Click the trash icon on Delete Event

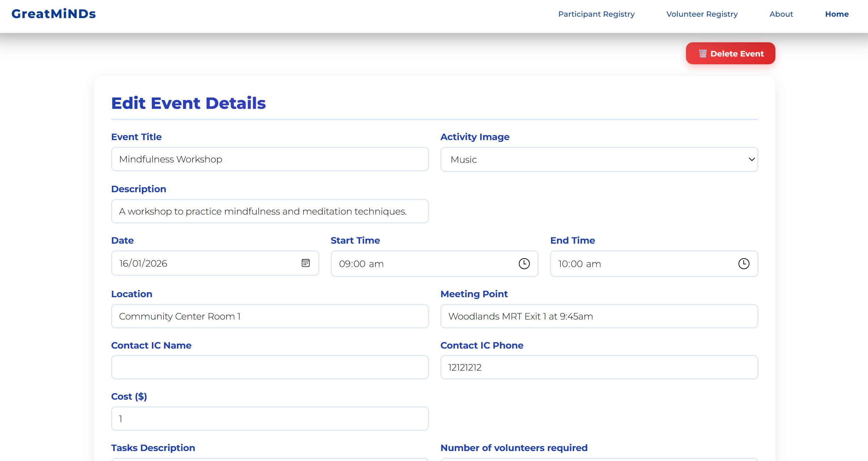703,54
